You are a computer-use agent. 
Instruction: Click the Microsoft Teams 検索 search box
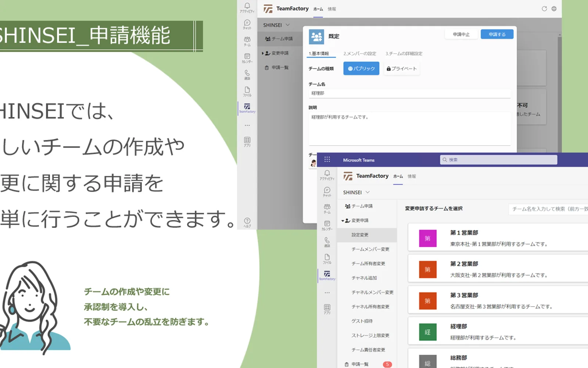[498, 160]
